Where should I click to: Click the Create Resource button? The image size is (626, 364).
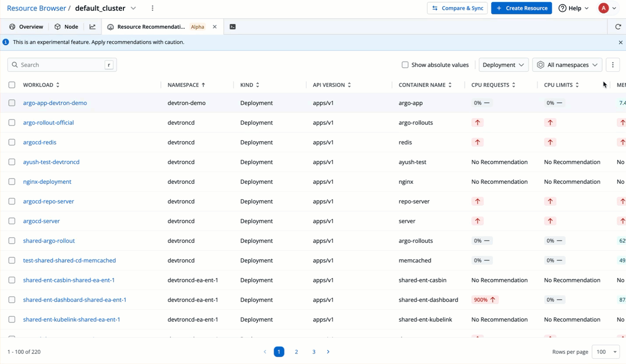click(x=521, y=8)
